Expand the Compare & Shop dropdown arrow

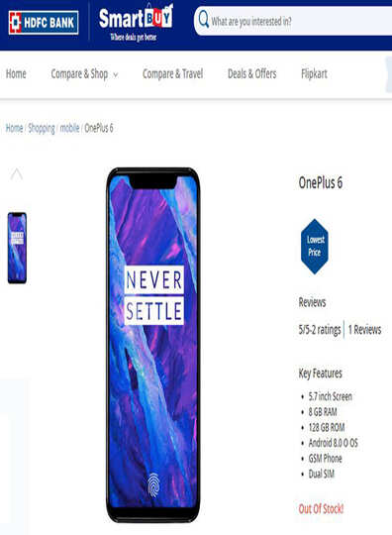116,74
